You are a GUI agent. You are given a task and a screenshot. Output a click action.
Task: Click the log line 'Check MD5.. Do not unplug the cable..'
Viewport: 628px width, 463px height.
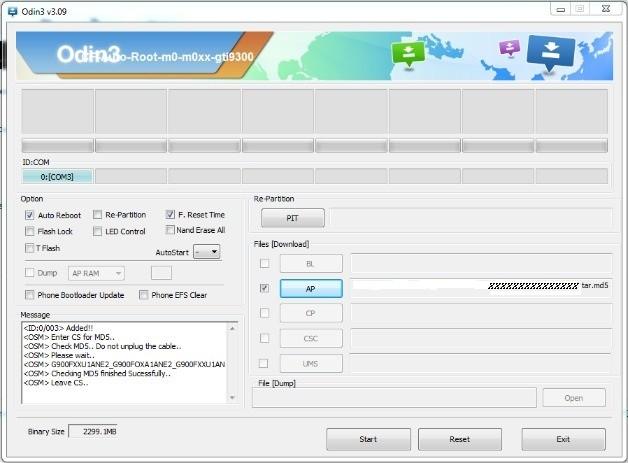pyautogui.click(x=103, y=346)
